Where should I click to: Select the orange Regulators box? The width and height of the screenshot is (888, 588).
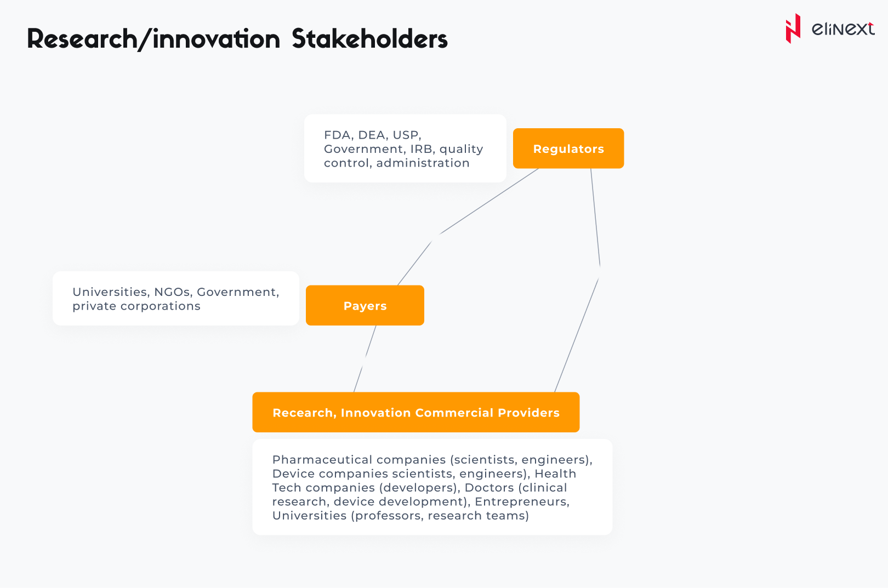pyautogui.click(x=568, y=149)
